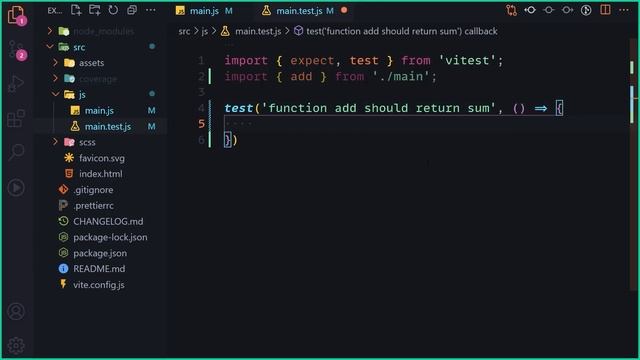The image size is (640, 360).
Task: Close main.test.js tab via unsaved dot
Action: (344, 10)
